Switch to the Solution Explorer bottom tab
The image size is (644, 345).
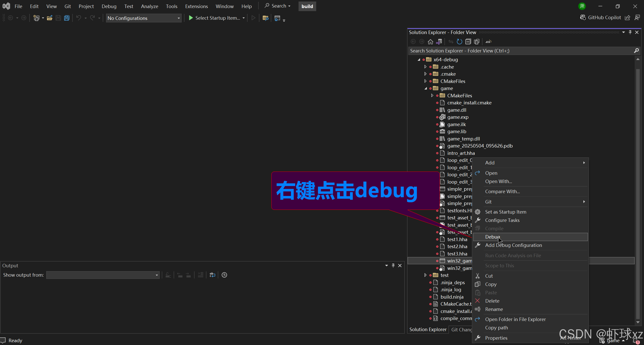pyautogui.click(x=428, y=329)
